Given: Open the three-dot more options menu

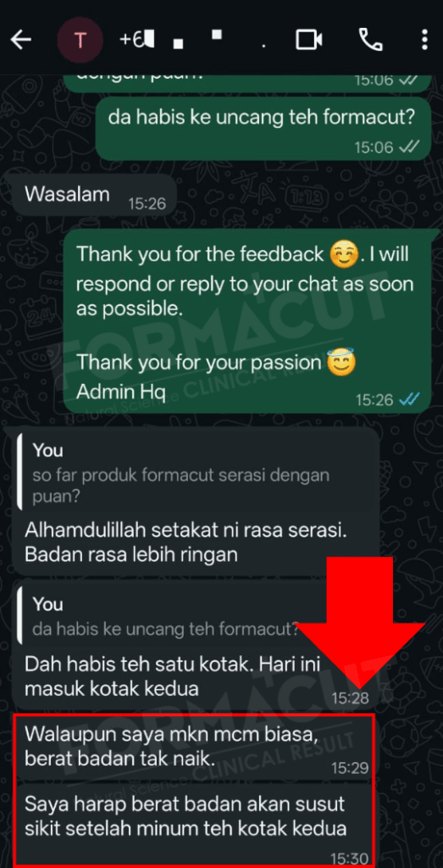Looking at the screenshot, I should click(x=424, y=40).
